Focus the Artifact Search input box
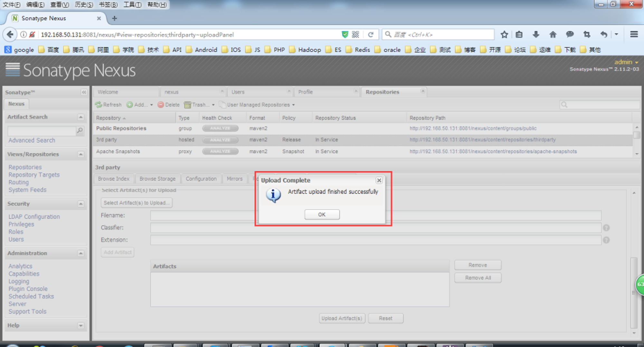 (42, 131)
